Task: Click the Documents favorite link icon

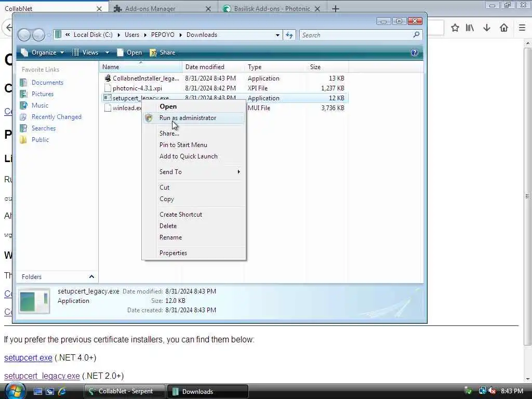Action: pyautogui.click(x=23, y=83)
